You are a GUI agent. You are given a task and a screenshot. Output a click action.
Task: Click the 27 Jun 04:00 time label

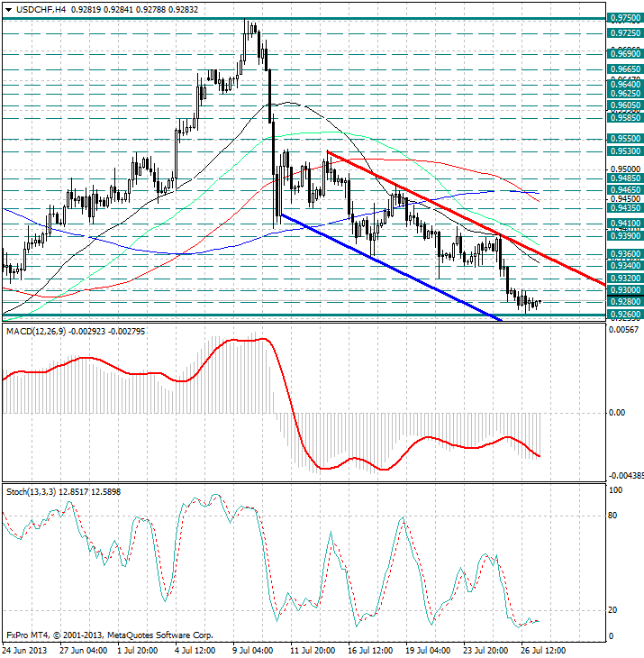pyautogui.click(x=83, y=651)
